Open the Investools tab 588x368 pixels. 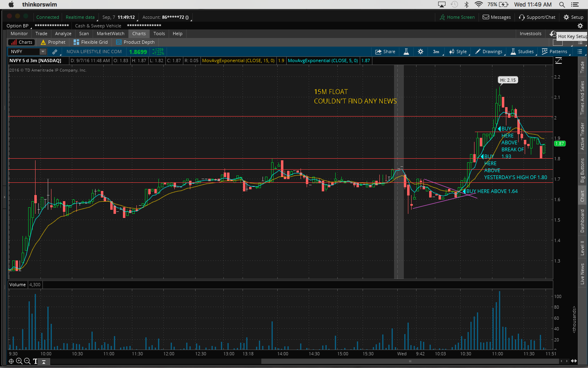click(x=530, y=34)
